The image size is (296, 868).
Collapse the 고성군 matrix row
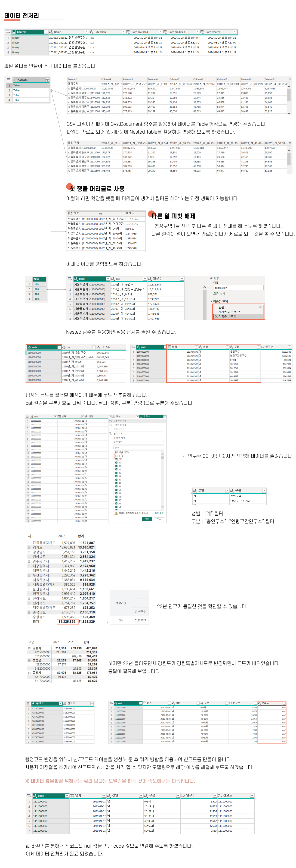tap(29, 660)
